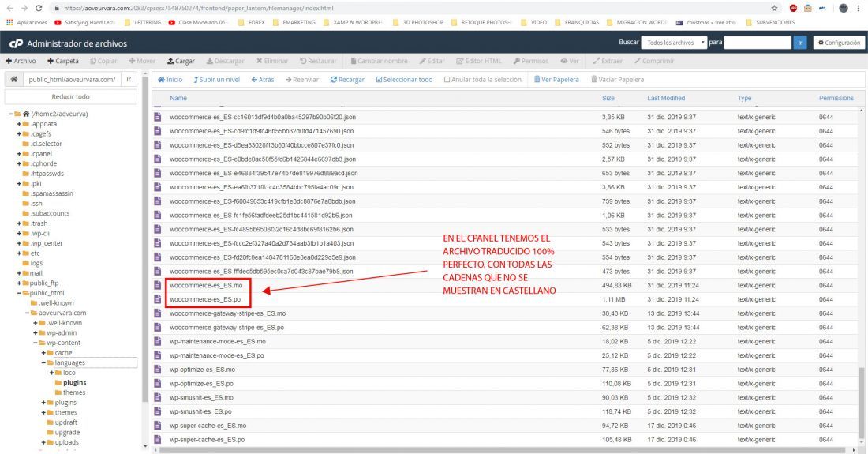868x454 pixels.
Task: Create new folder with Carpeta button
Action: click(63, 61)
